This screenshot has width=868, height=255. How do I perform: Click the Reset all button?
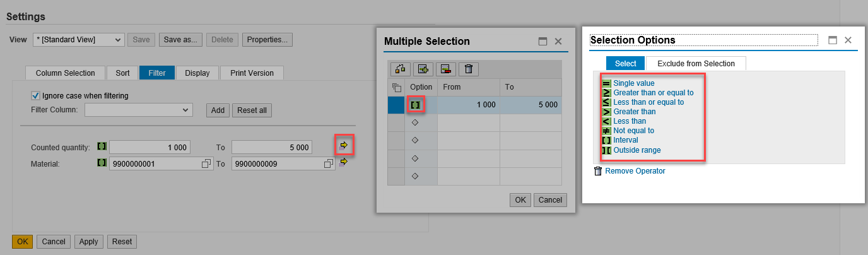(252, 110)
